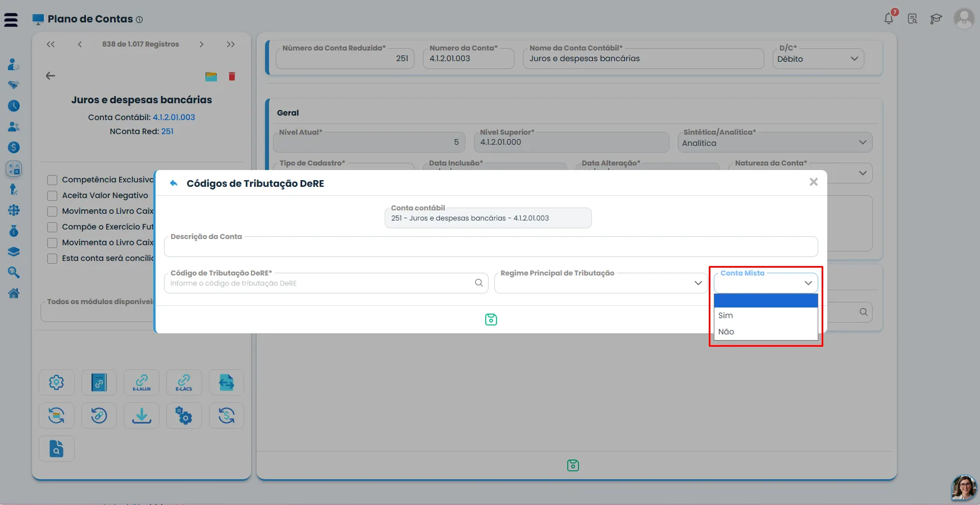Open the assistant avatar at bottom right
980x505 pixels.
[x=964, y=487]
